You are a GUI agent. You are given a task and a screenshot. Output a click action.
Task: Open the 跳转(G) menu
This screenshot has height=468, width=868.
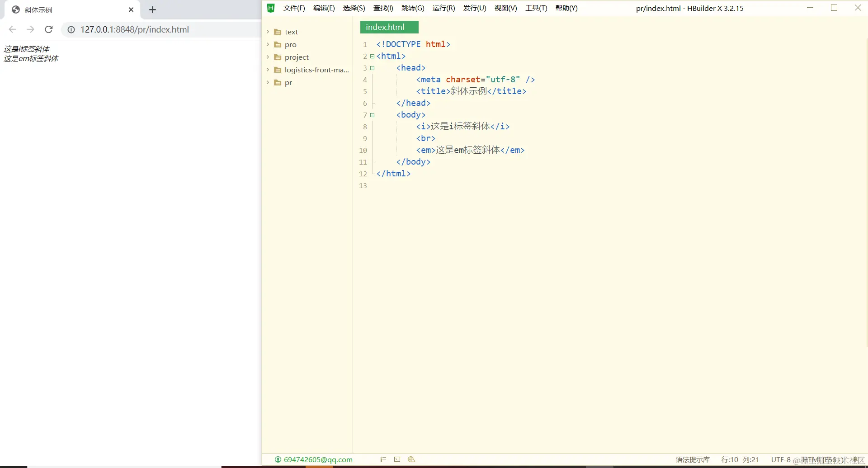(x=413, y=8)
